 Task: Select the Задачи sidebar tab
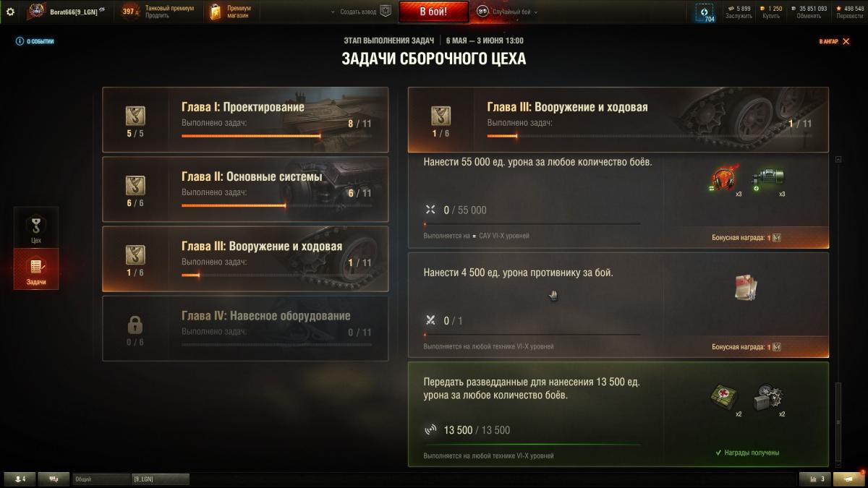35,269
